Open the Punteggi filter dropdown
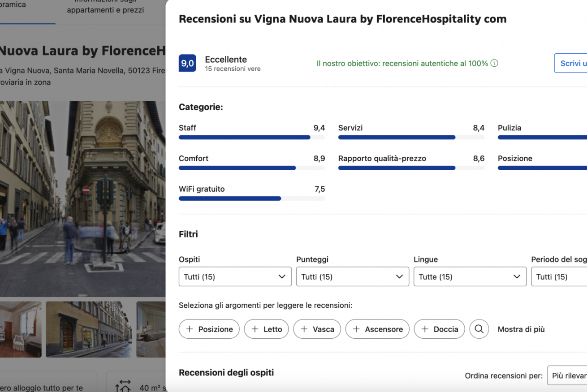 click(352, 277)
